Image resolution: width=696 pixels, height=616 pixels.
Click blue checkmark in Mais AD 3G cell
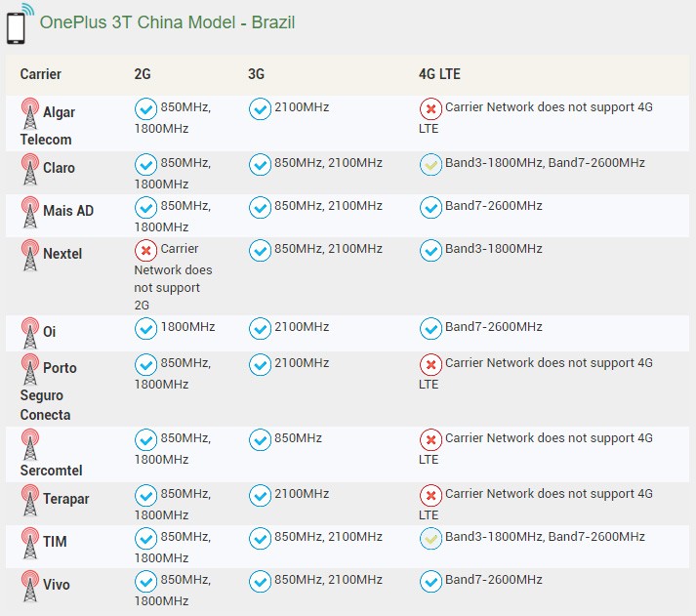point(260,208)
